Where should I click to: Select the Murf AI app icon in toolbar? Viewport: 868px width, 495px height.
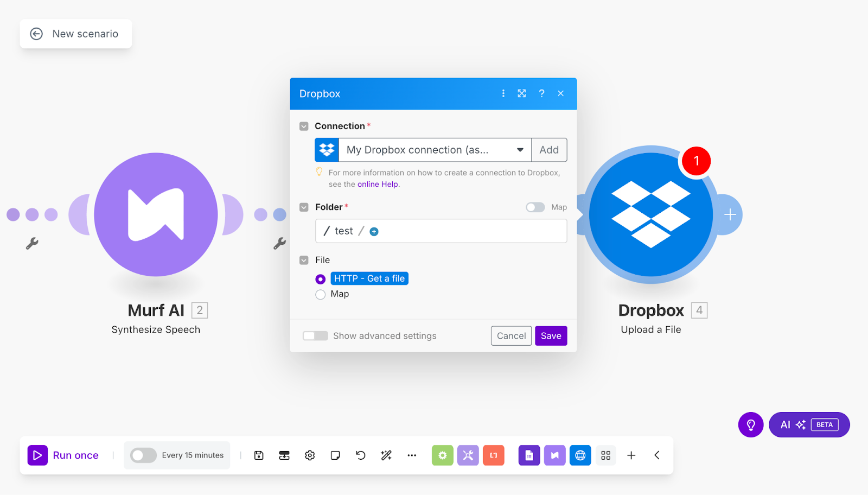tap(554, 455)
